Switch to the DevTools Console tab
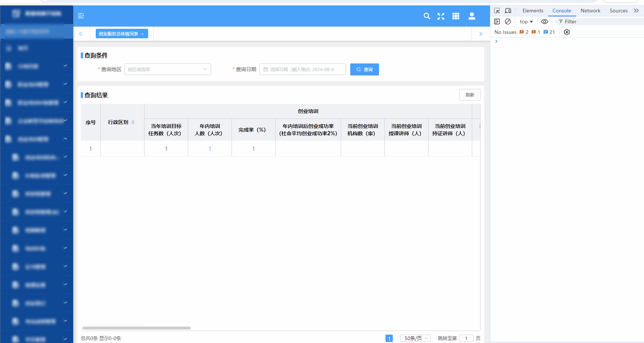 (x=562, y=11)
